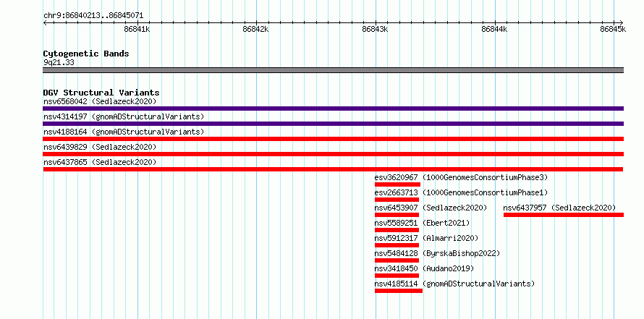The height and width of the screenshot is (319, 644).
Task: Select the nsv6437957 variant label
Action: 560,208
